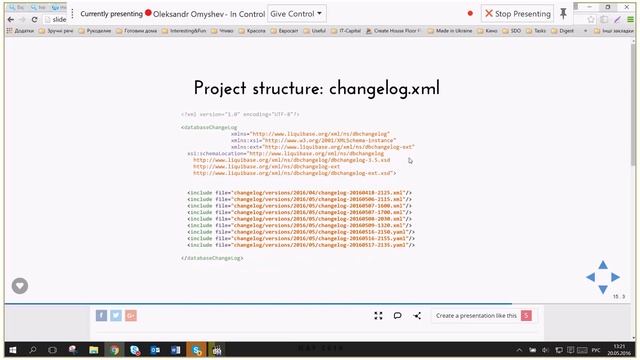Image resolution: width=640 pixels, height=360 pixels.
Task: Open taskbar search magnifier
Action: pyautogui.click(x=32, y=350)
